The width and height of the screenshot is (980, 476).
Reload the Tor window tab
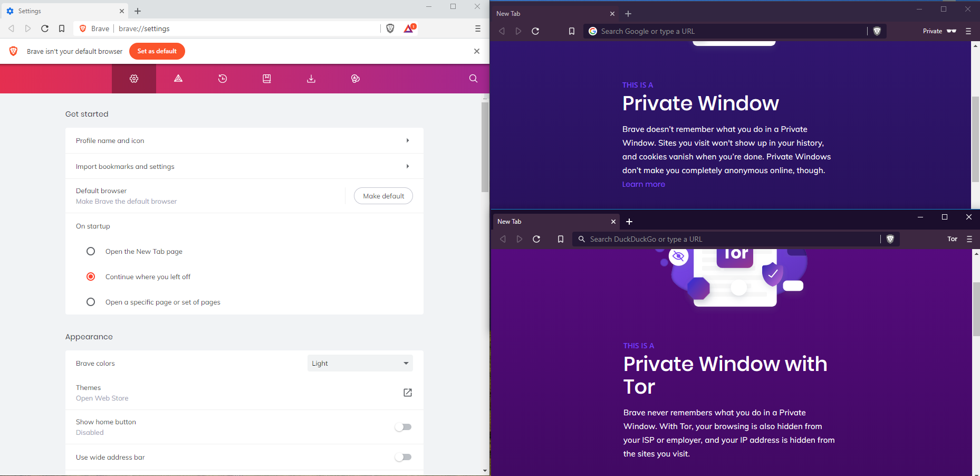point(536,239)
